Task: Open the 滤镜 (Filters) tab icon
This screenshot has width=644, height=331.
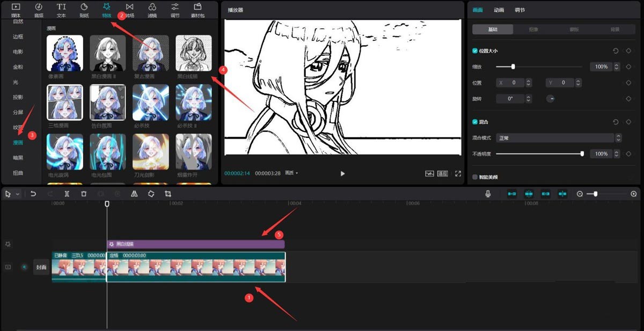Action: [152, 7]
